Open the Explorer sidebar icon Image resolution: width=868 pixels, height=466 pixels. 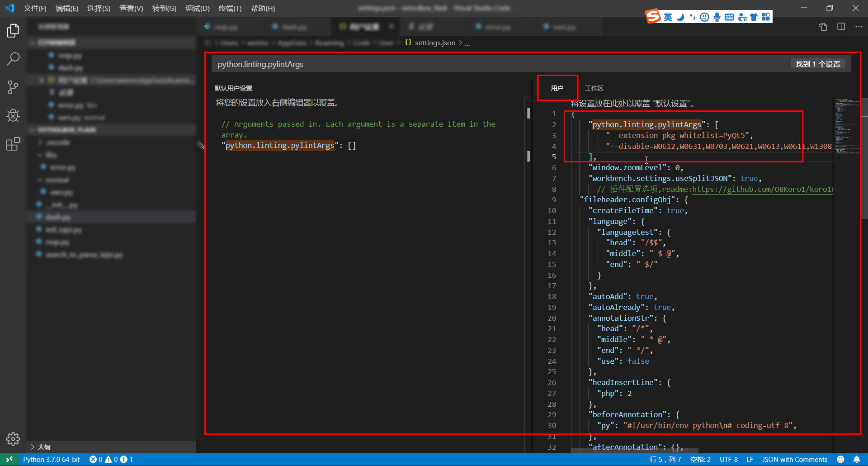[x=13, y=30]
